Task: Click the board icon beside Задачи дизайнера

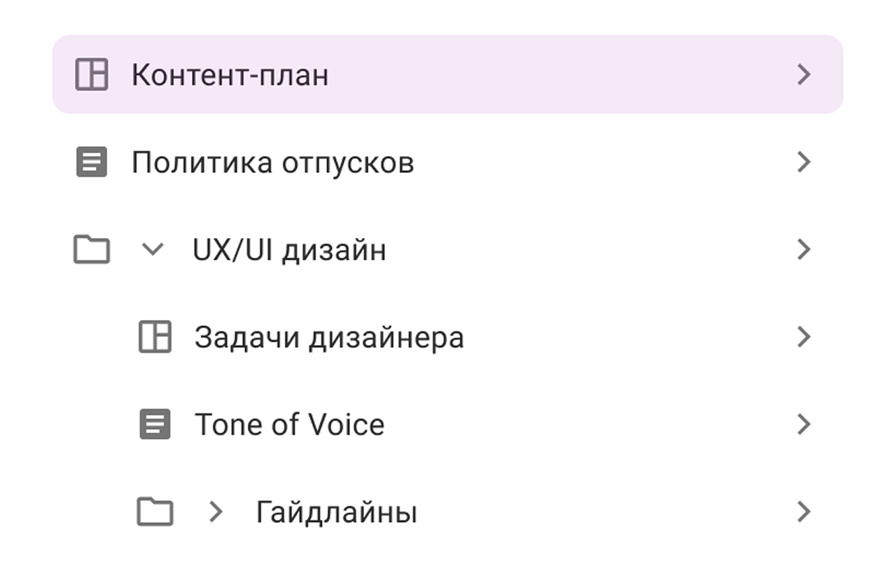Action: point(155,337)
